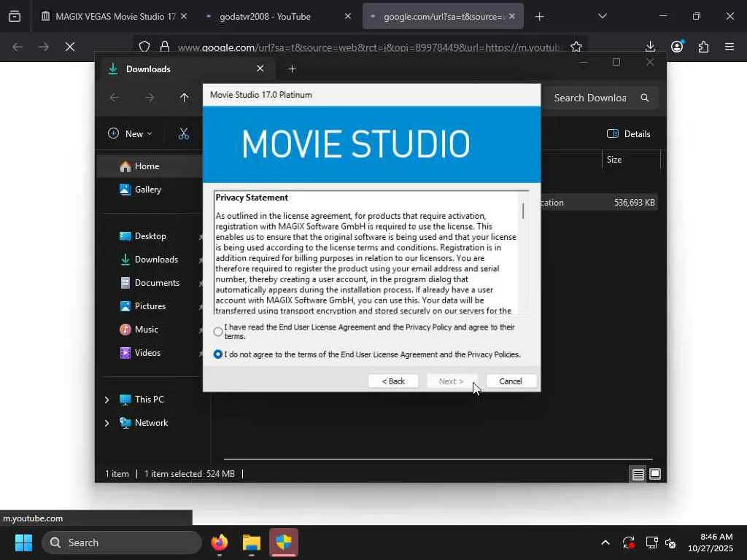
Task: Click the Back button in installer
Action: (393, 381)
